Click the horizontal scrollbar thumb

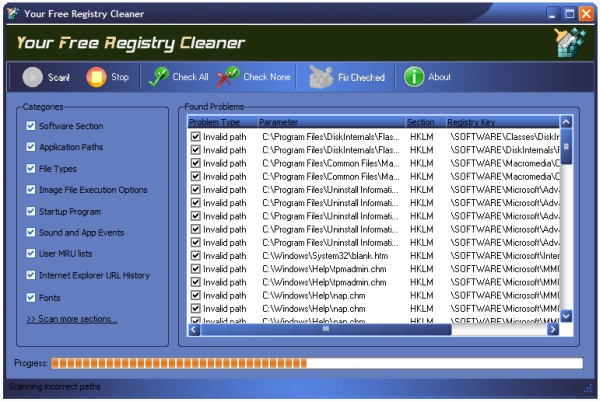(x=326, y=329)
